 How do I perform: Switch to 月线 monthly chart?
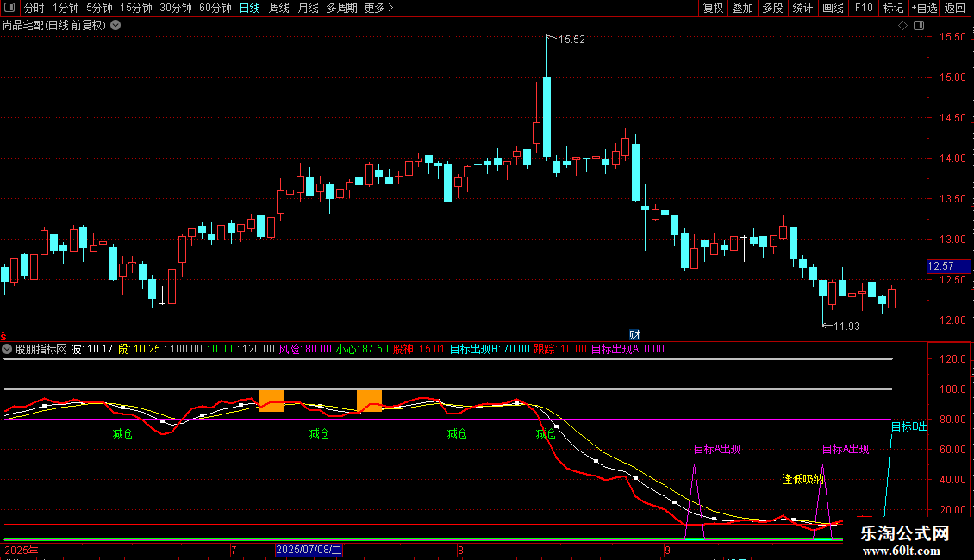click(x=308, y=8)
